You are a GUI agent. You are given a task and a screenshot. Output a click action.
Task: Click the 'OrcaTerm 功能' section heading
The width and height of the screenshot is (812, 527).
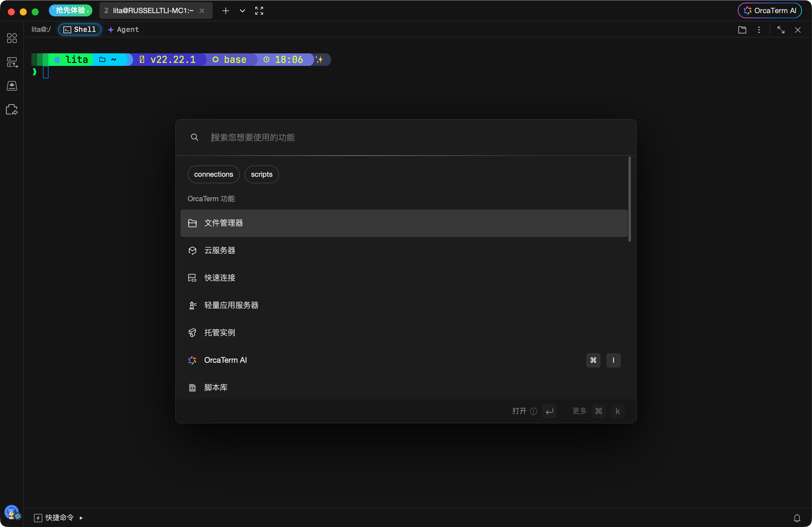[x=211, y=199]
